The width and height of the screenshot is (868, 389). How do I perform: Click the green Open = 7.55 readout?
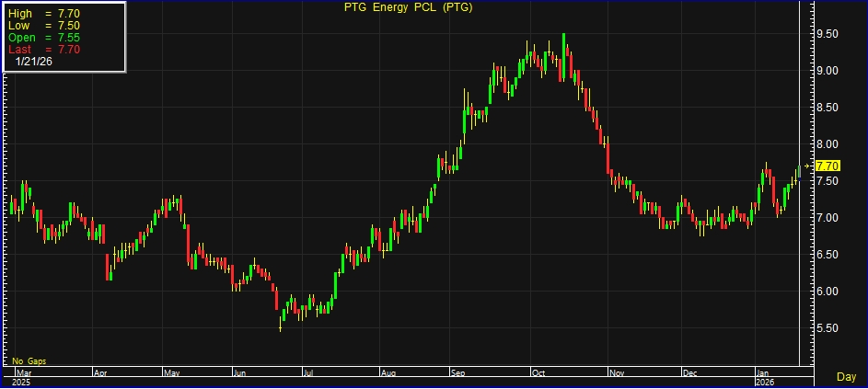pyautogui.click(x=44, y=38)
